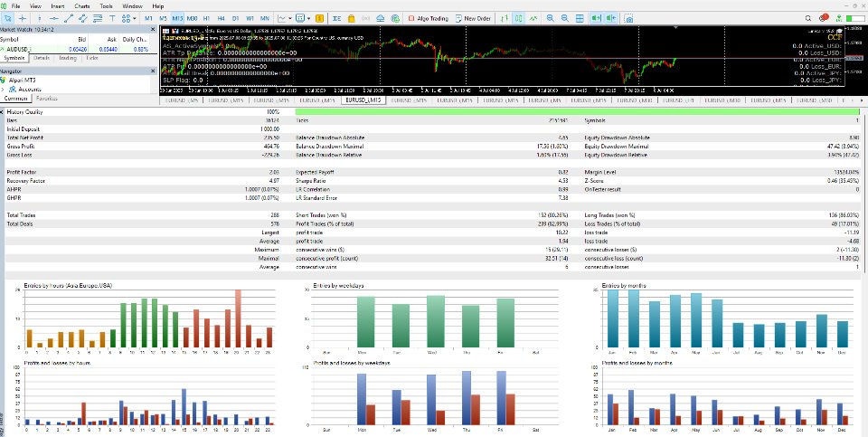Open the chart templates dropdown
This screenshot has height=437, width=868.
(303, 18)
